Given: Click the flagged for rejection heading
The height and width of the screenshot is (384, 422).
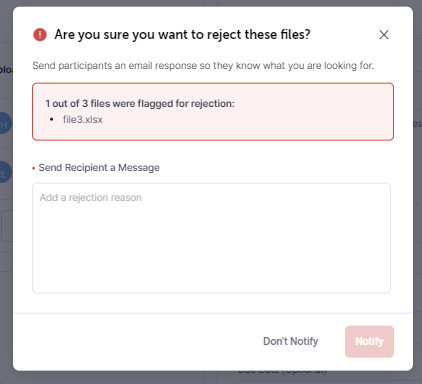Looking at the screenshot, I should pyautogui.click(x=140, y=104).
